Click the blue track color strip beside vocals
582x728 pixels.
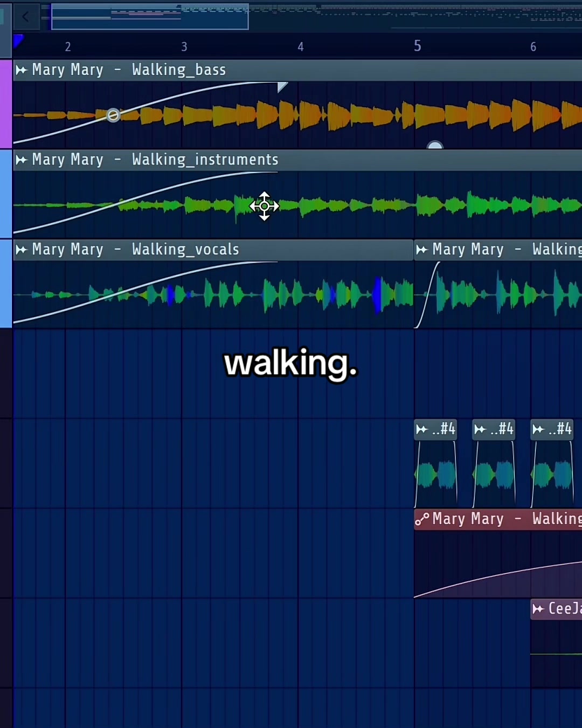(x=6, y=284)
